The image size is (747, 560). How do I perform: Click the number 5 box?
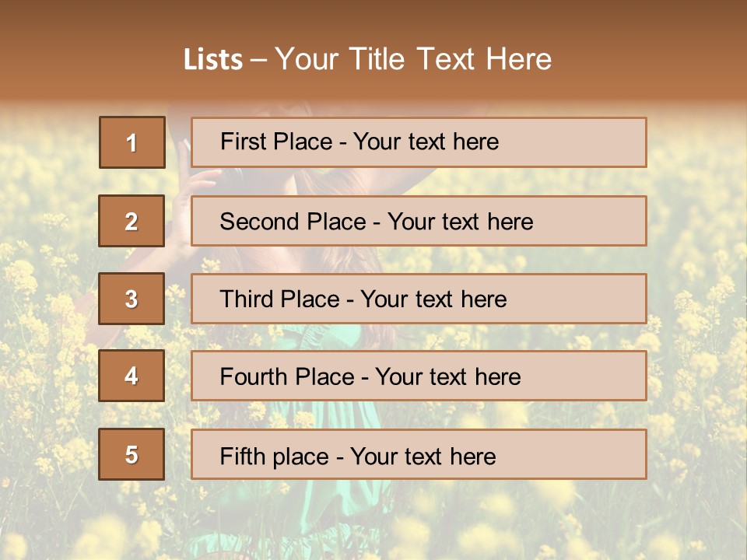pos(132,454)
